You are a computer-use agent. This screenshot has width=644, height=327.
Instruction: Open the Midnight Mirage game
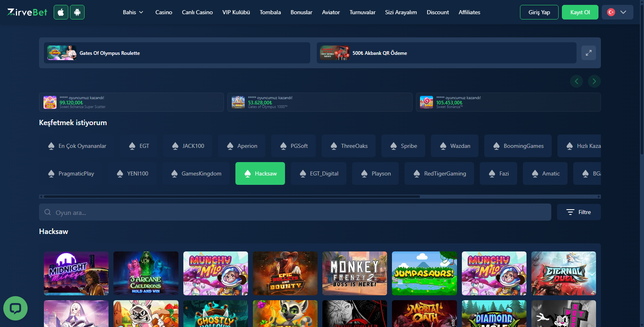76,273
